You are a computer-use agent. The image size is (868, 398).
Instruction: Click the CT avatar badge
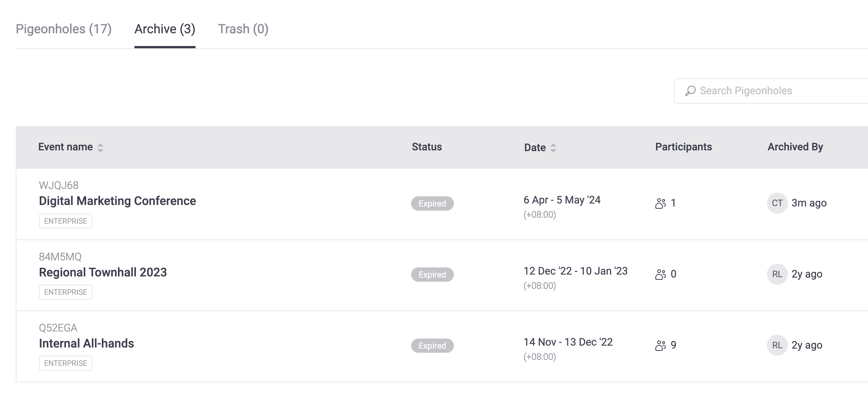777,203
